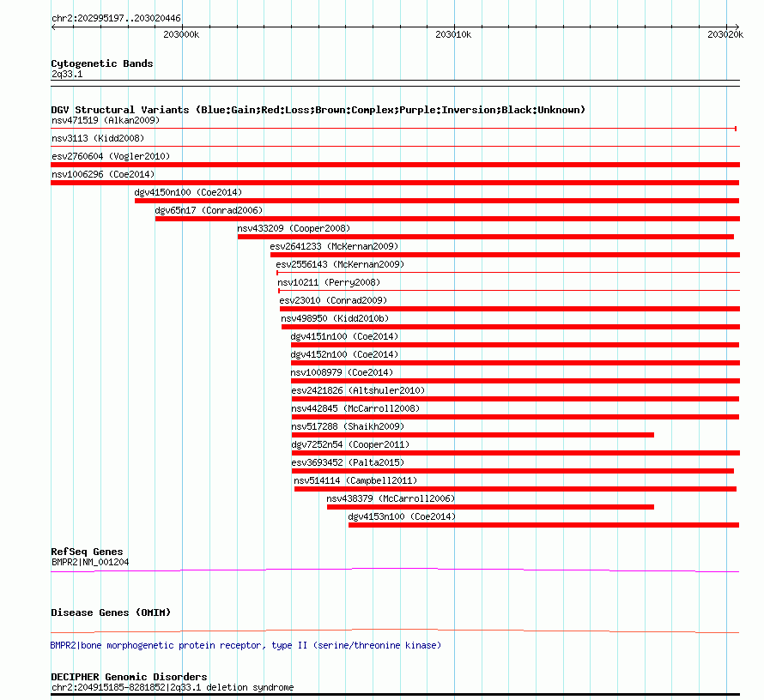Click the 203000k ruler tick label
Viewport: 764px width, 700px height.
pos(181,34)
